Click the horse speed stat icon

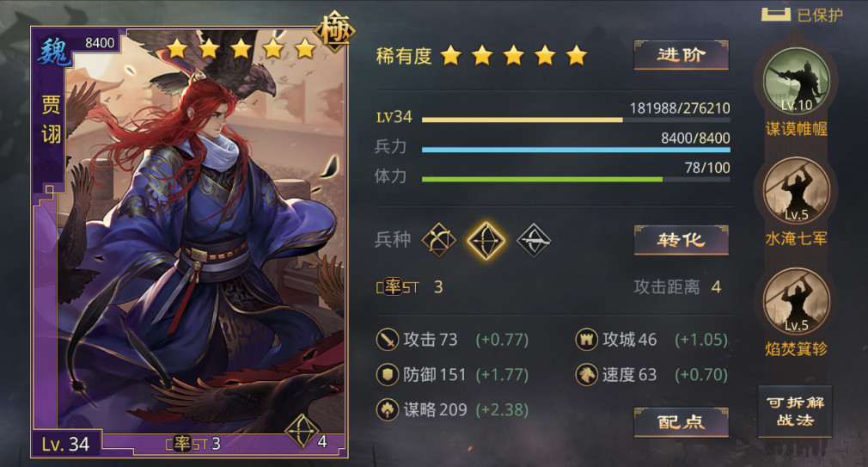pyautogui.click(x=586, y=374)
